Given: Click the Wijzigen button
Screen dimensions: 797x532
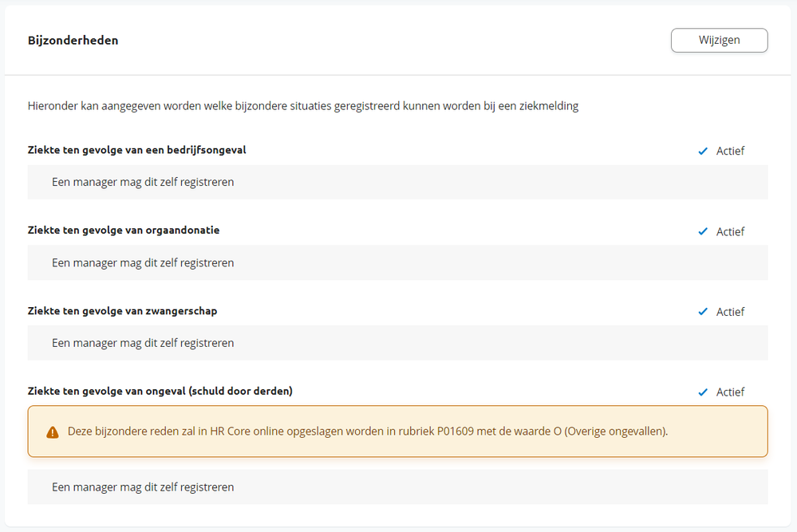Looking at the screenshot, I should click(x=719, y=40).
